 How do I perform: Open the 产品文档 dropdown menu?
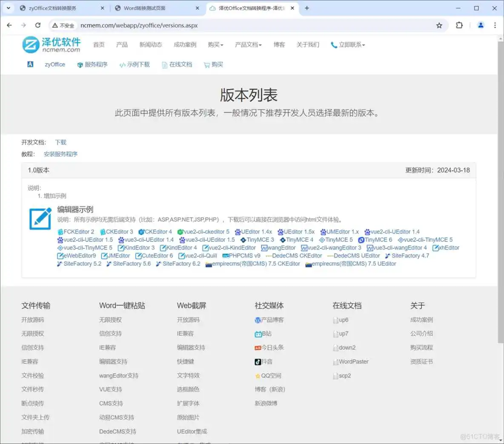(248, 44)
